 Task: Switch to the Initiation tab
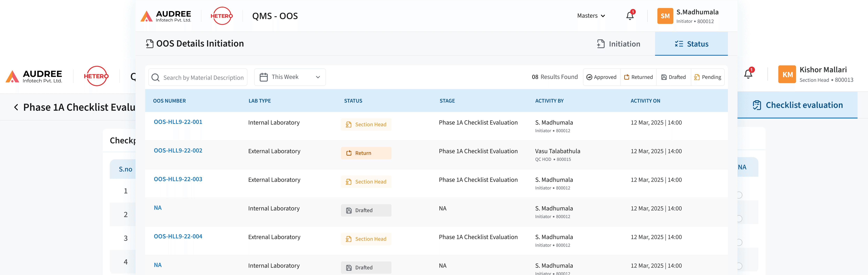(x=619, y=44)
